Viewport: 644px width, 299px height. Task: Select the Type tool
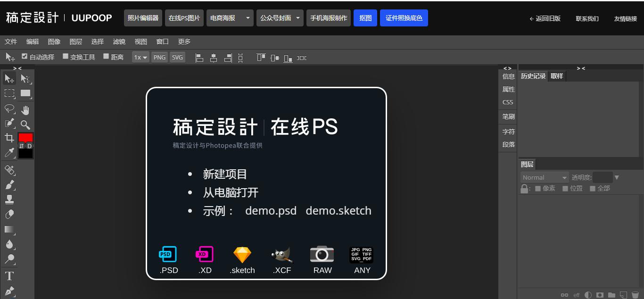click(9, 276)
